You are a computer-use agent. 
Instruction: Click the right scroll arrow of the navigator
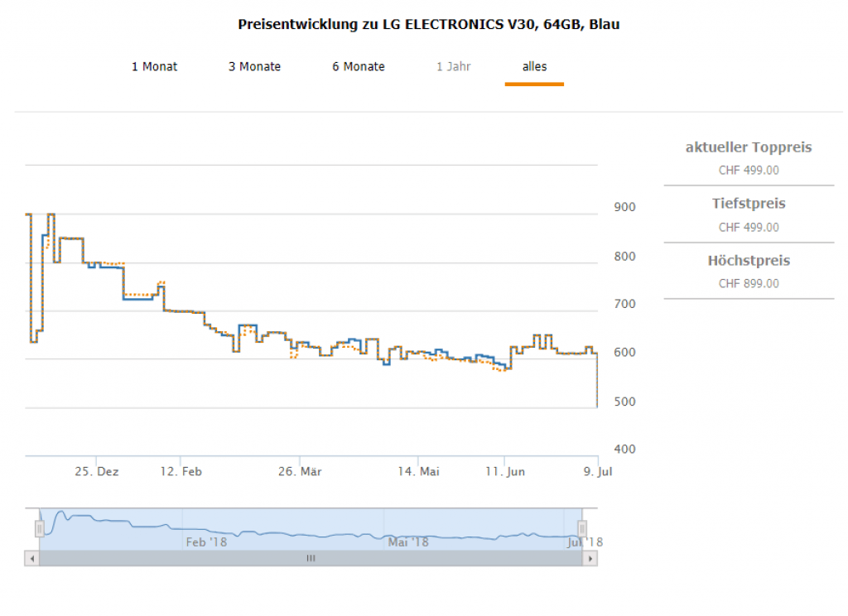[590, 559]
